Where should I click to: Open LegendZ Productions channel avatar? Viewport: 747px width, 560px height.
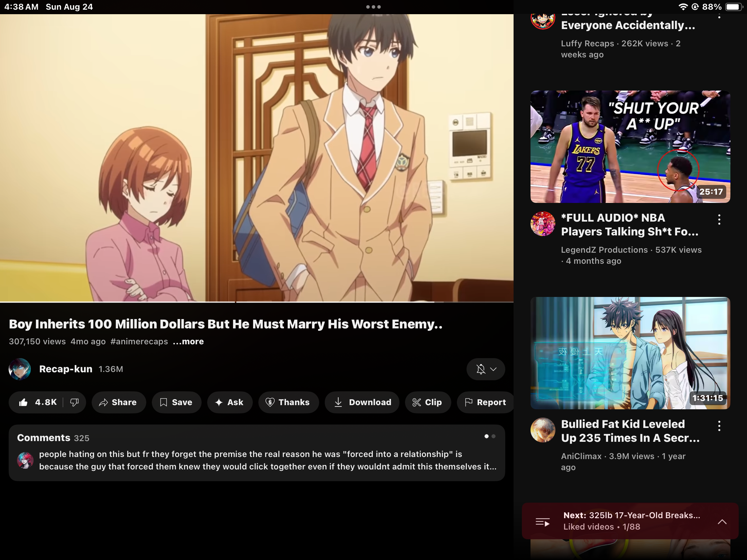(x=543, y=224)
